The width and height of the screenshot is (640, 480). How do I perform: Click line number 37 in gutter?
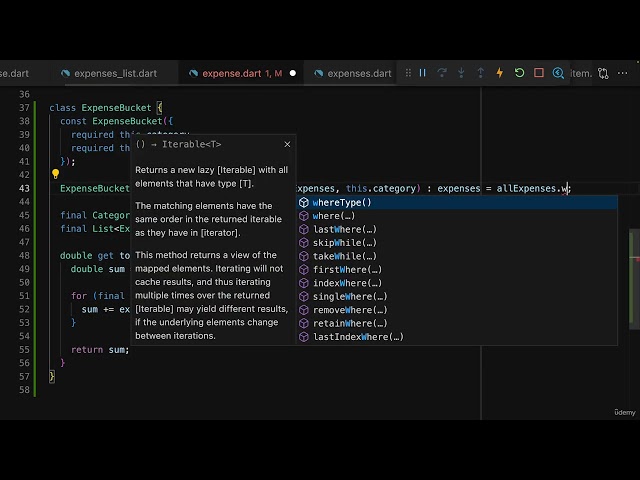(x=24, y=108)
